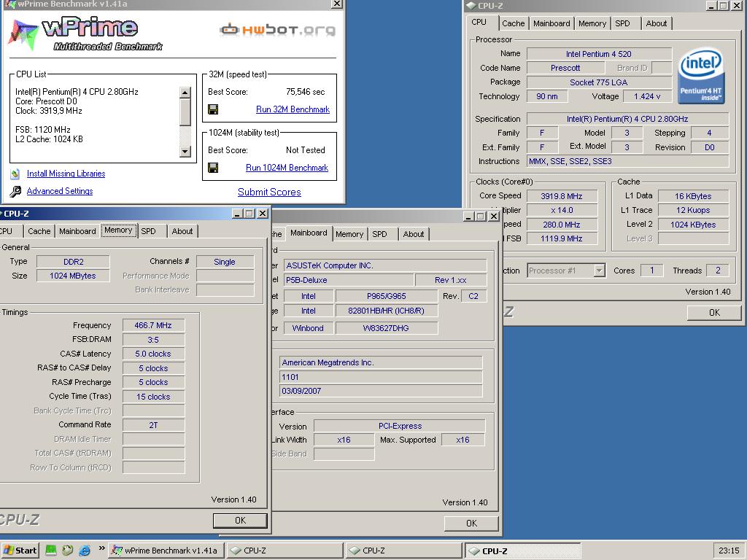
Task: Click the Best Score 75.546 sec text
Action: [x=306, y=92]
